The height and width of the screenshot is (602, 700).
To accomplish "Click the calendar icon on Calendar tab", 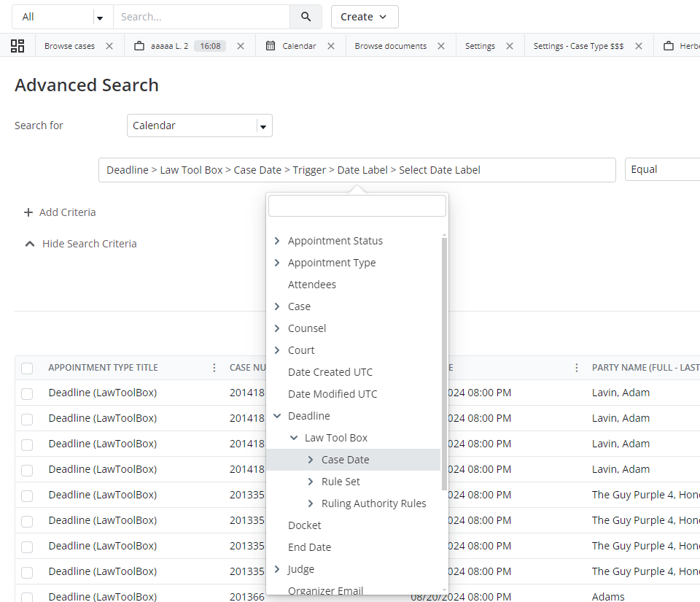I will (271, 45).
